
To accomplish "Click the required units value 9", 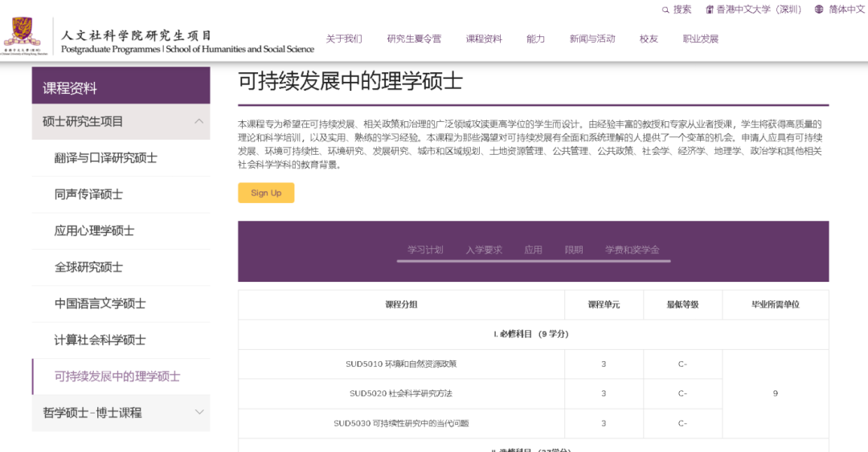I will click(776, 393).
